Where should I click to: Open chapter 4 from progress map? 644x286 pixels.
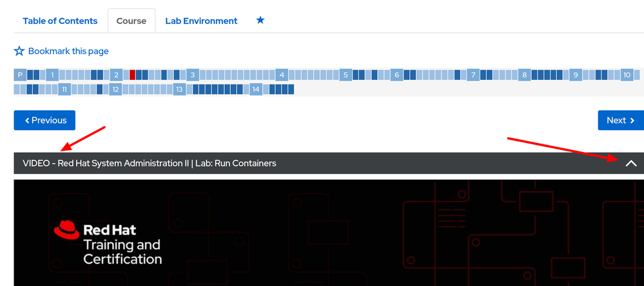click(282, 75)
